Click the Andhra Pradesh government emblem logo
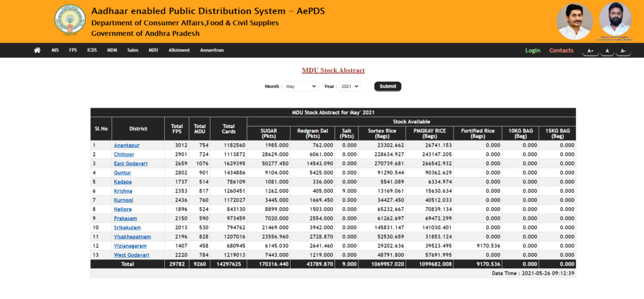 pos(70,21)
